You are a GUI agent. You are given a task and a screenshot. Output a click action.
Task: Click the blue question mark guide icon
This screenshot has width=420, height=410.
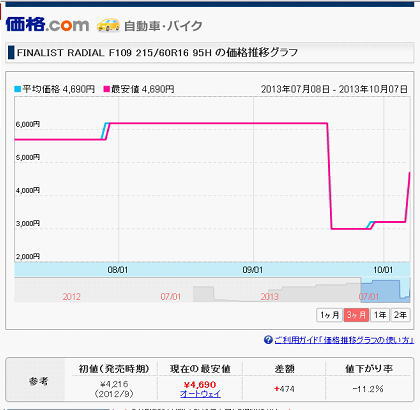click(268, 340)
